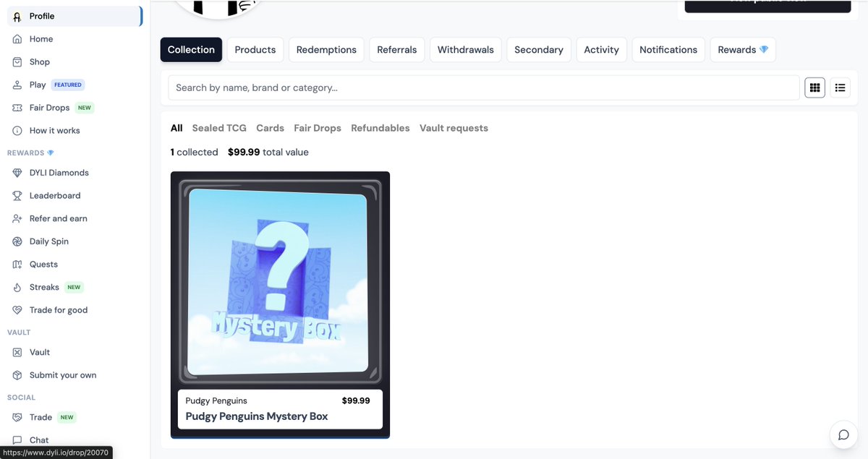
Task: Open the Products tab
Action: (255, 50)
